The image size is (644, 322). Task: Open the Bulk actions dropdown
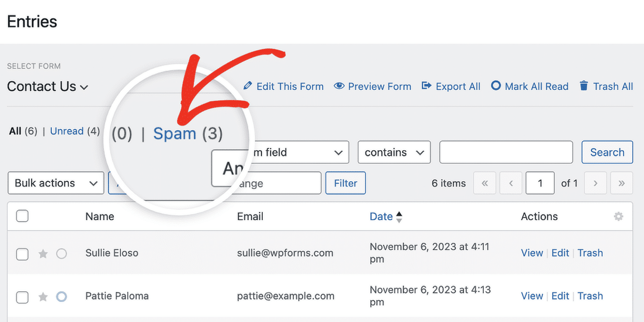pyautogui.click(x=55, y=183)
